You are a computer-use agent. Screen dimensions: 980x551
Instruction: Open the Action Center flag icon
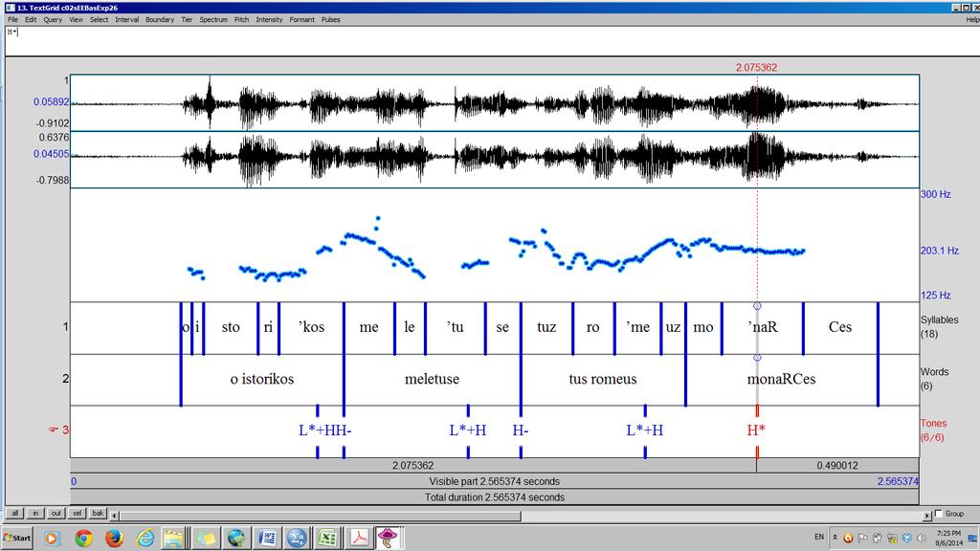(862, 538)
